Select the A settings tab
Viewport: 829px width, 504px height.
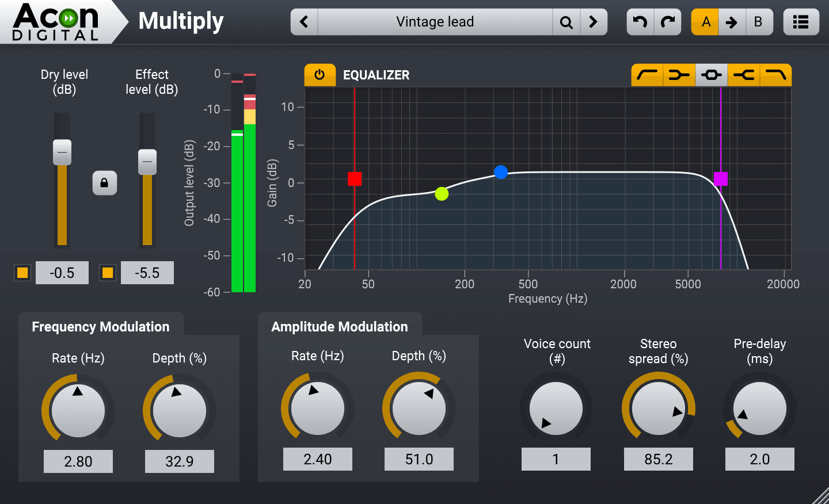click(705, 21)
